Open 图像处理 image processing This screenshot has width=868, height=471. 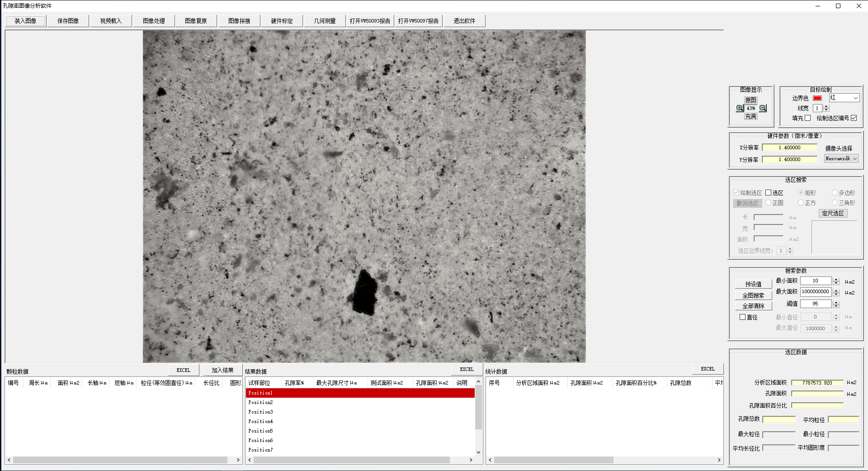(x=154, y=21)
